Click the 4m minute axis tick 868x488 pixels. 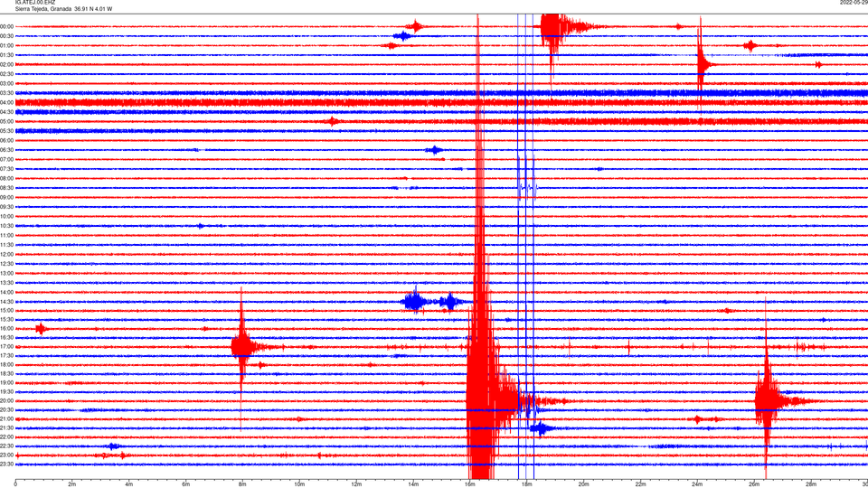coord(129,484)
